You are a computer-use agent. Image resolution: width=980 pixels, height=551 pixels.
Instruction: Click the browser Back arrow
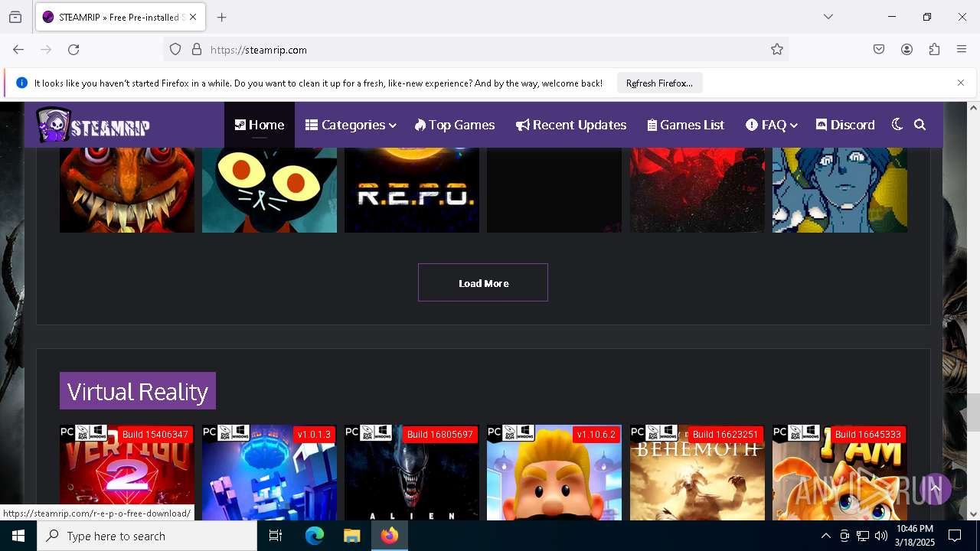pyautogui.click(x=18, y=50)
